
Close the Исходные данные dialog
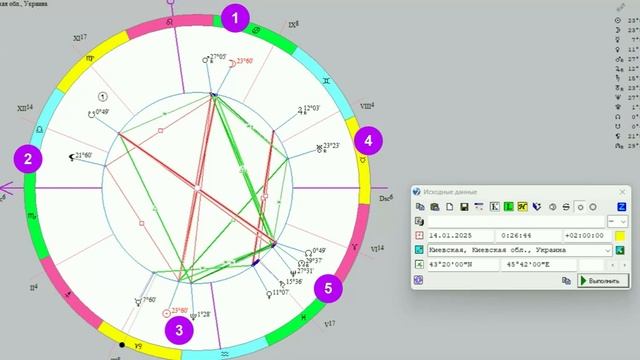point(622,192)
